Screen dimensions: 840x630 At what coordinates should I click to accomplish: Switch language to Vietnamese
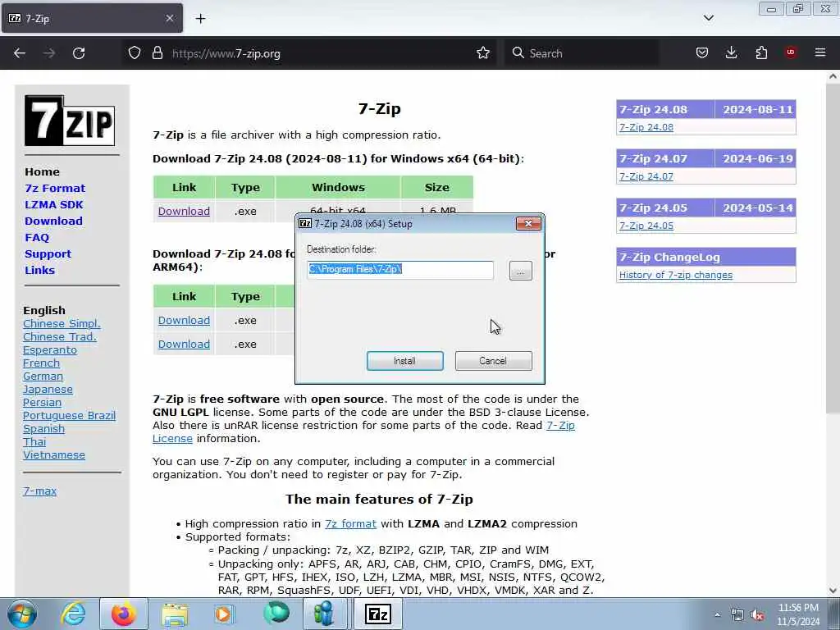pyautogui.click(x=54, y=454)
